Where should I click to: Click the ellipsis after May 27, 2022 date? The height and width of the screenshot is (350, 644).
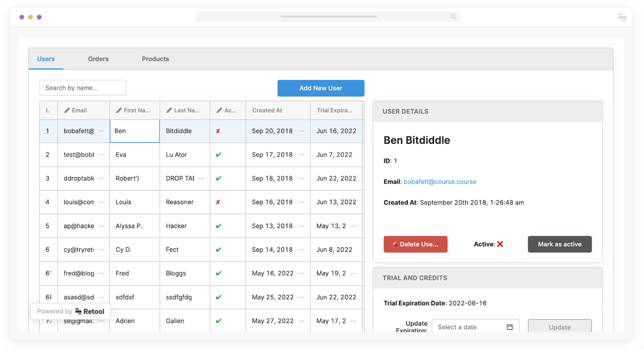click(302, 321)
